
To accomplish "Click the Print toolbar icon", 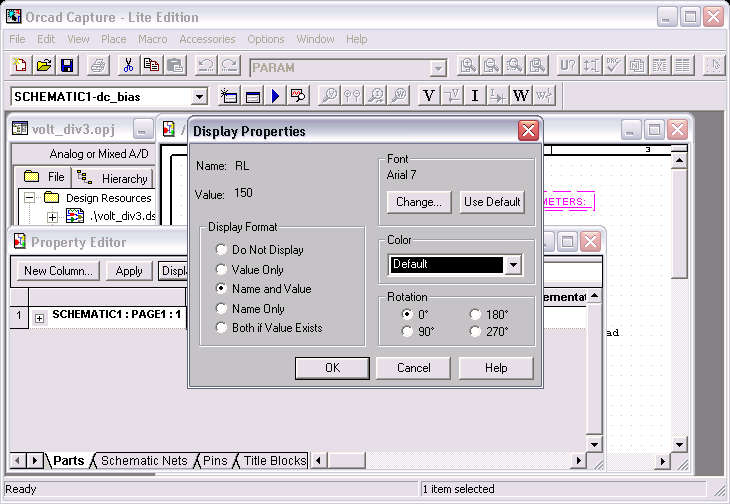I will pyautogui.click(x=98, y=66).
